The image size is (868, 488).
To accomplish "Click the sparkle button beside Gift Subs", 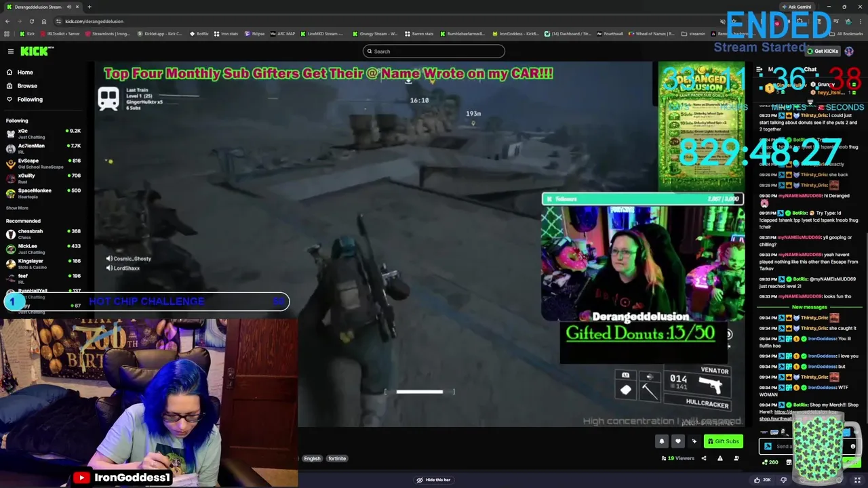I will point(694,441).
